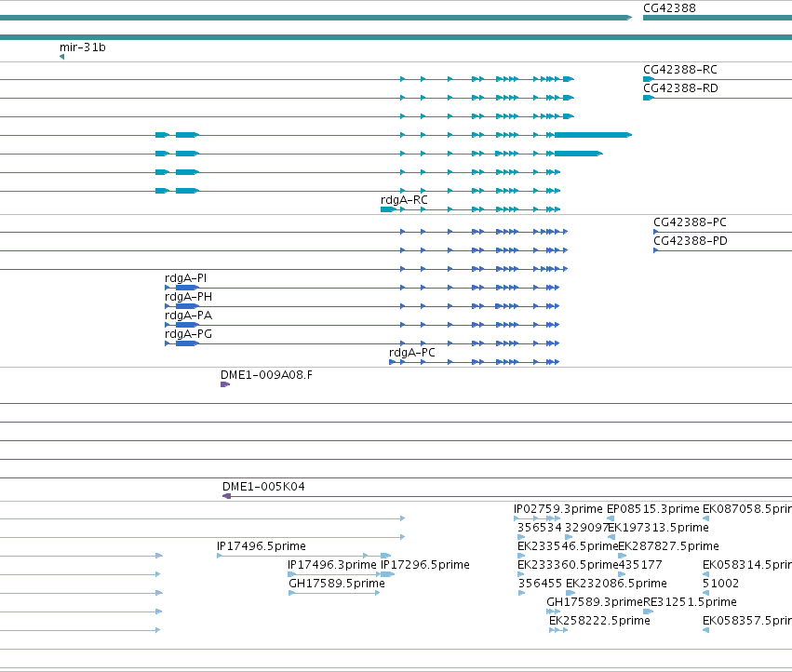Click the rdgA-PG coding exon block
Viewport: 792px width, 672px height.
pyautogui.click(x=187, y=343)
